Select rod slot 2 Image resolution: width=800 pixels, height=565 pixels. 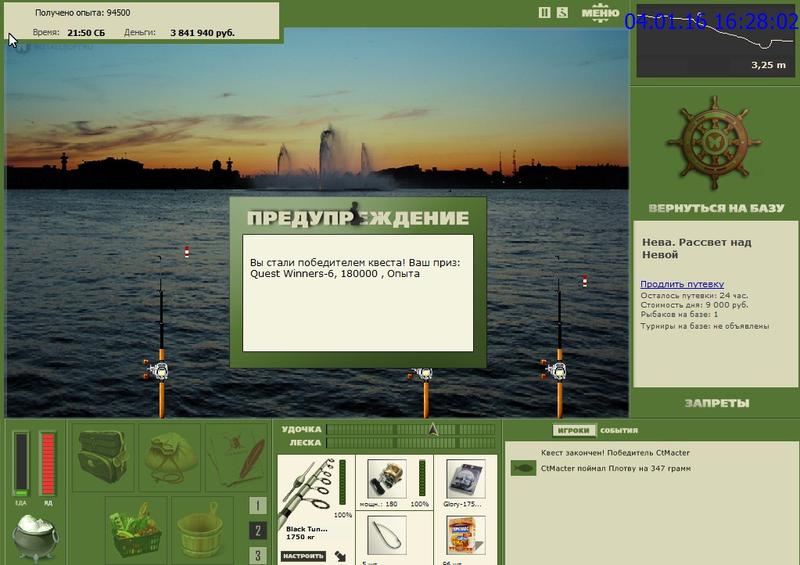pyautogui.click(x=258, y=531)
